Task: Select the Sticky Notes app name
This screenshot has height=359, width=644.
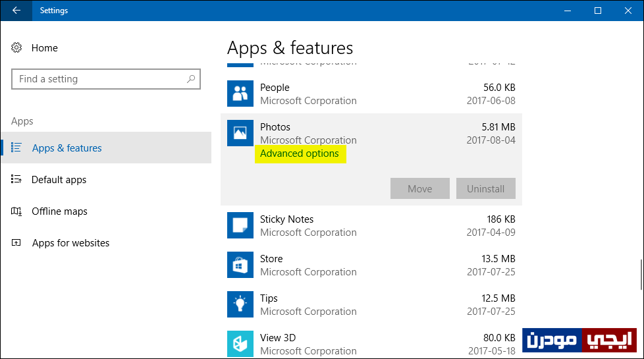Action: point(286,219)
